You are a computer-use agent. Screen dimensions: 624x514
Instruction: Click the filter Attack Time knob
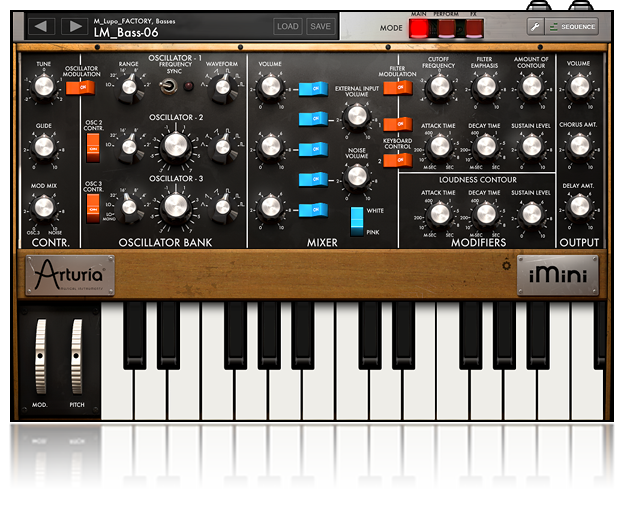coord(440,147)
